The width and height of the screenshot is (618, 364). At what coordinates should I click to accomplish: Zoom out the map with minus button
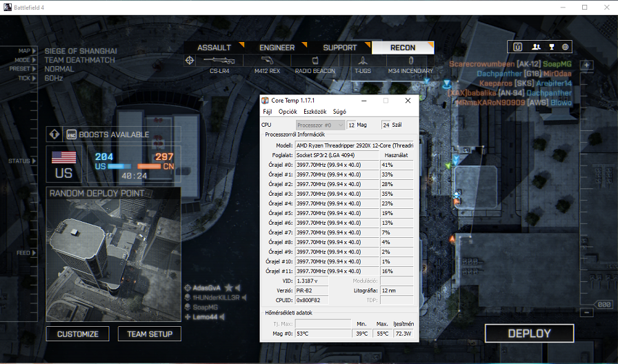tap(586, 312)
